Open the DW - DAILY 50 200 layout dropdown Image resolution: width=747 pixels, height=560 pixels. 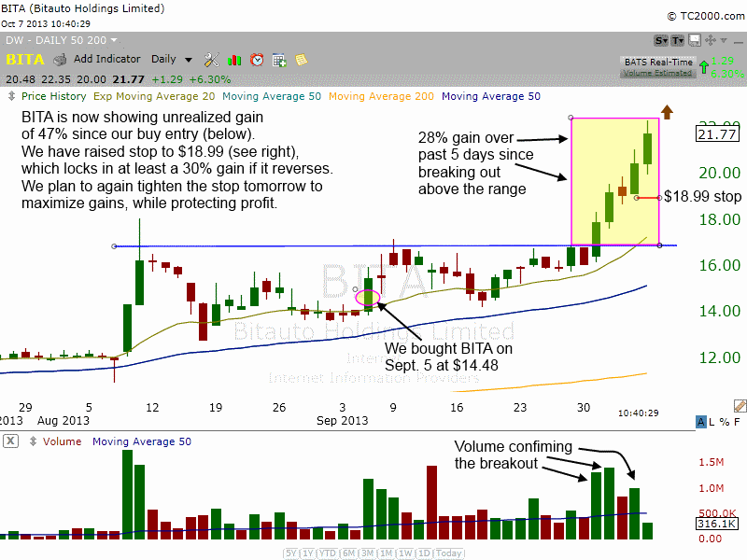(x=61, y=40)
